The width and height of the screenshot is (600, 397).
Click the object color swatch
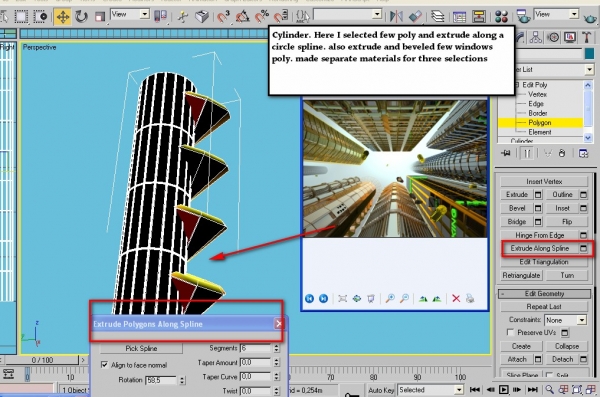(589, 54)
